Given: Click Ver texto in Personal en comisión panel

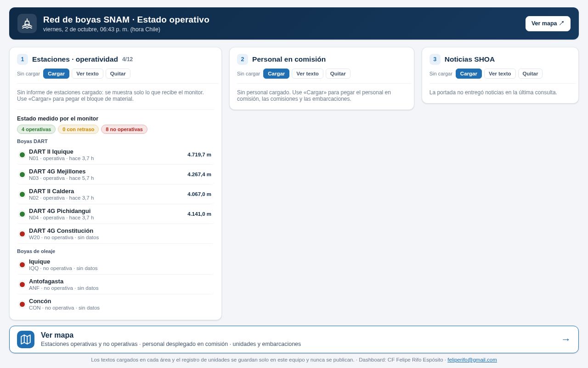Looking at the screenshot, I should pyautogui.click(x=307, y=74).
